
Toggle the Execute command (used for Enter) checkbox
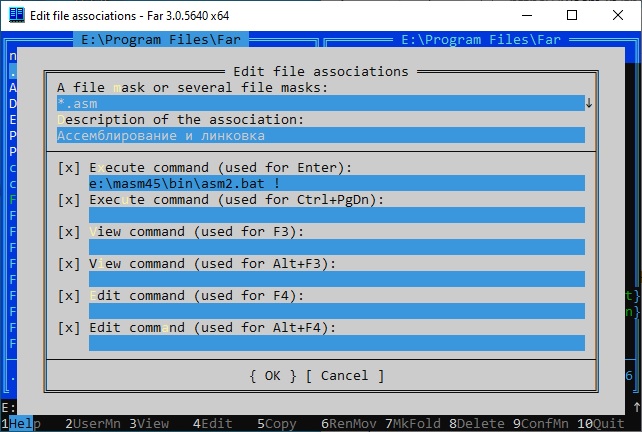coord(69,167)
